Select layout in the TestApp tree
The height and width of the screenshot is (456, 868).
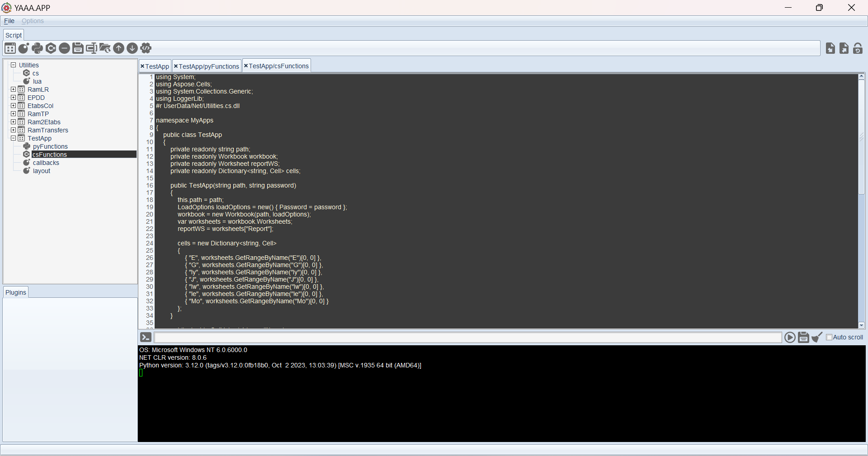pyautogui.click(x=42, y=171)
